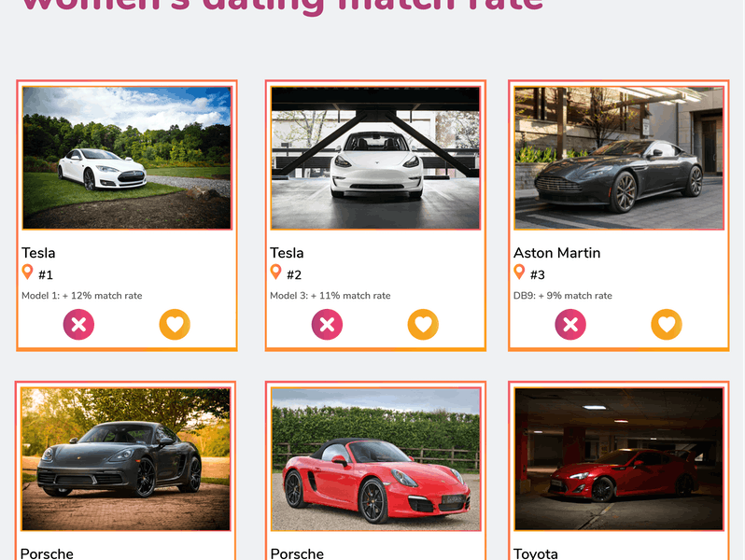Open the red Toyota garage photo
This screenshot has width=745, height=560.
[x=619, y=459]
